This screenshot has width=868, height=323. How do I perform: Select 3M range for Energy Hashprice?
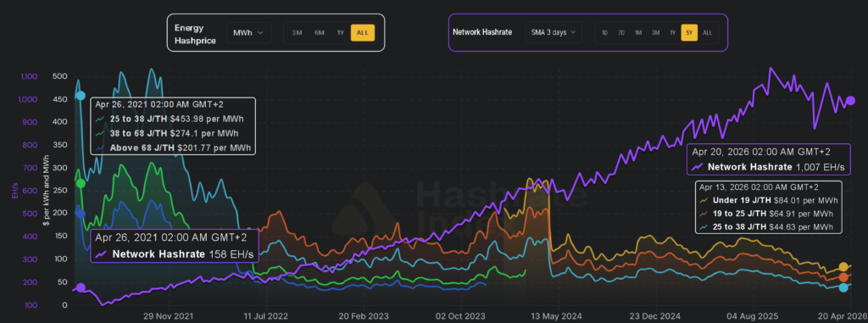[297, 33]
